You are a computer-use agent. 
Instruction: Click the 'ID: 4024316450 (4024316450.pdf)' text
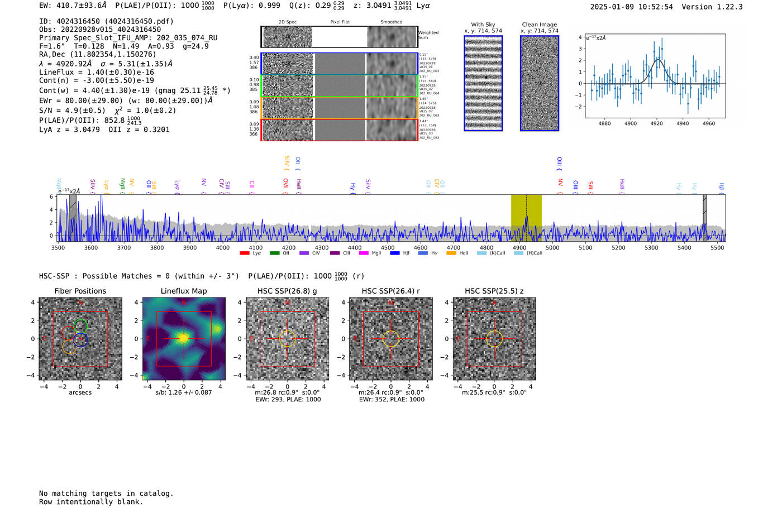[x=107, y=21]
